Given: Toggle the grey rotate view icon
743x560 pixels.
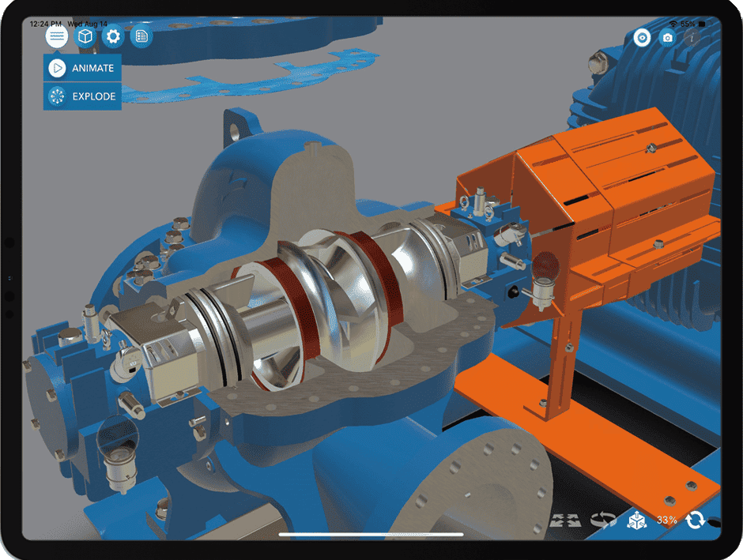Looking at the screenshot, I should [603, 520].
